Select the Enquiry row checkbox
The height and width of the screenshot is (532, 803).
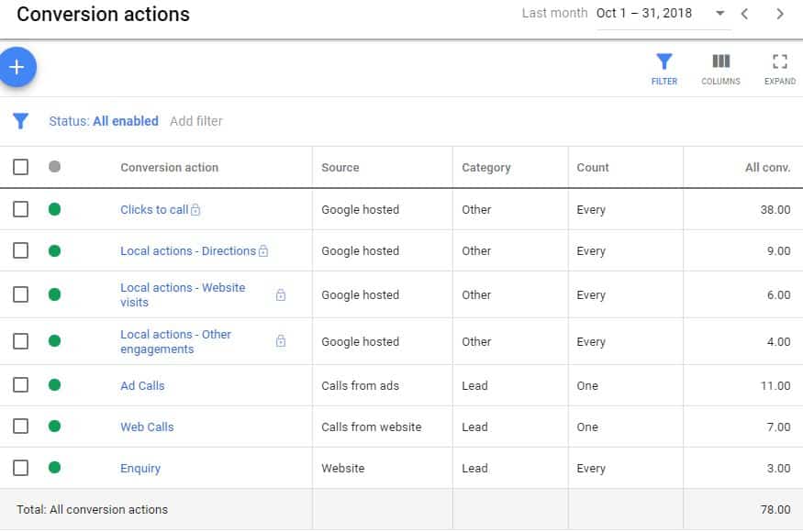point(20,468)
